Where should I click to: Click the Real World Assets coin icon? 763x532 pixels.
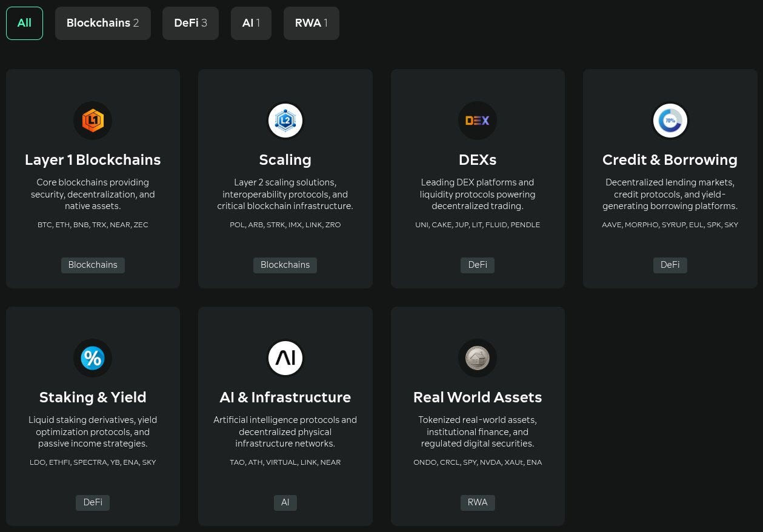coord(478,358)
